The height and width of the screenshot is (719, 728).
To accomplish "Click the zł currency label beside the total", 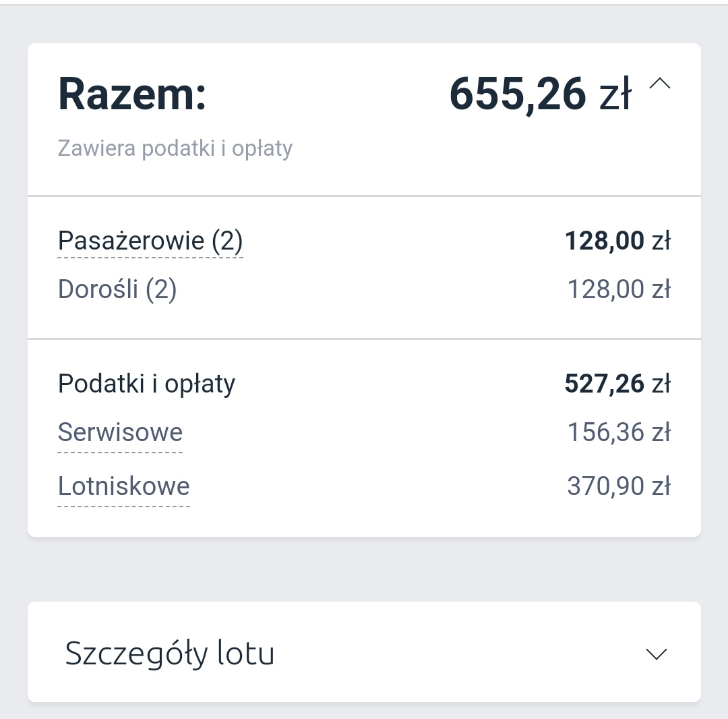I will coord(615,94).
